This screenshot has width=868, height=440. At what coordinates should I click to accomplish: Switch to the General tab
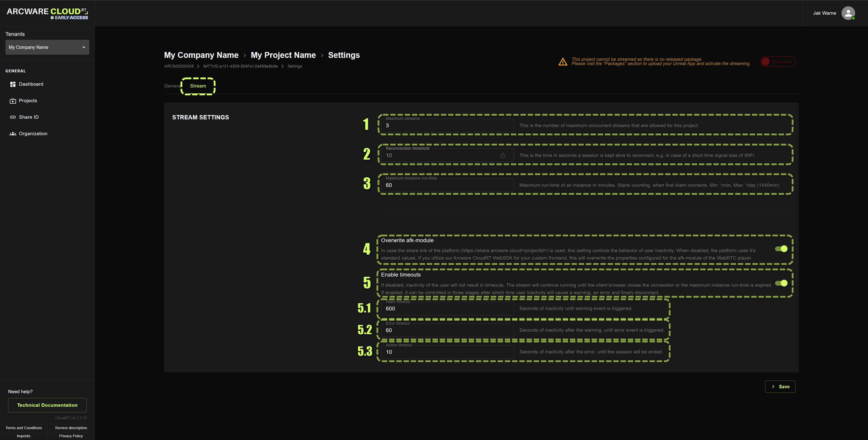coord(172,86)
